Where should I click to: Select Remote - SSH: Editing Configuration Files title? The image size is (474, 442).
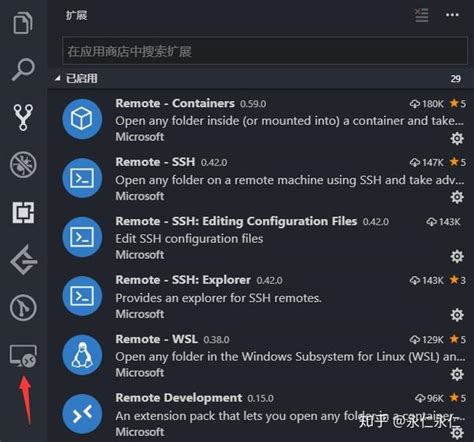click(236, 221)
